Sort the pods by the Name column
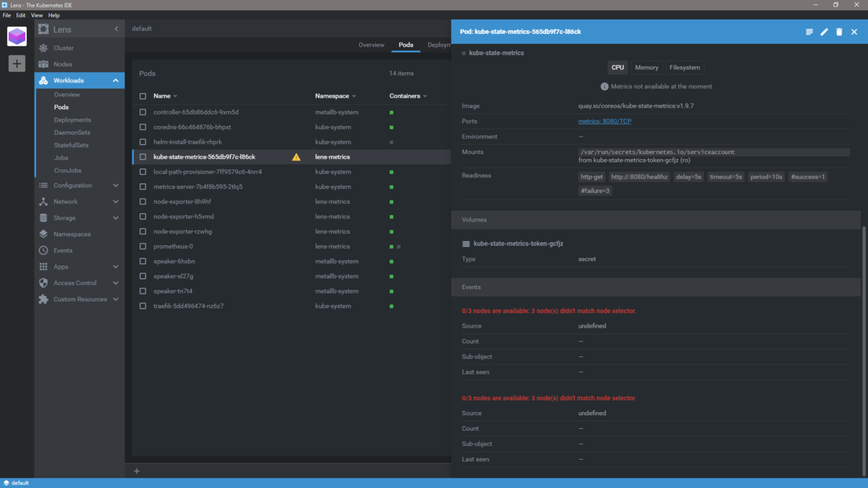Image resolution: width=868 pixels, height=488 pixels. click(x=165, y=96)
